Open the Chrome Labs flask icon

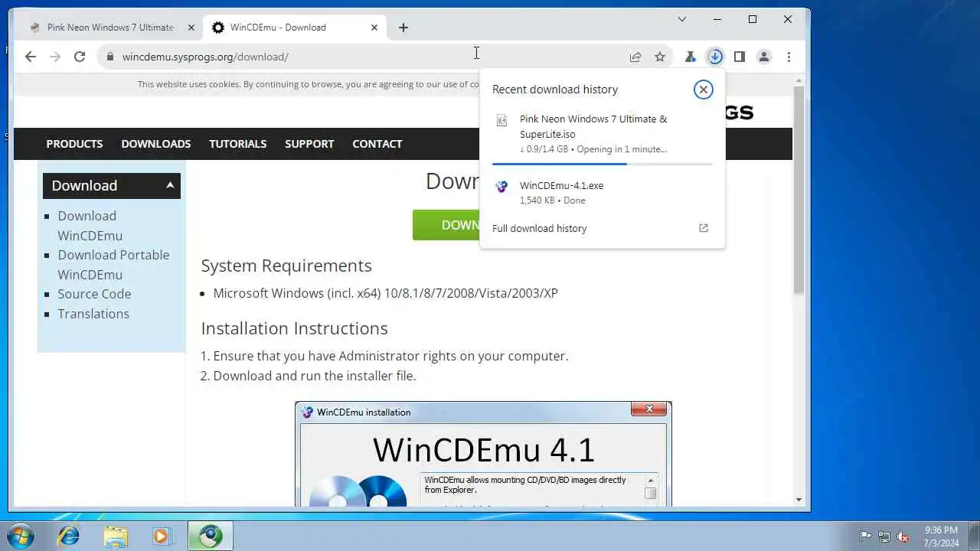[690, 57]
